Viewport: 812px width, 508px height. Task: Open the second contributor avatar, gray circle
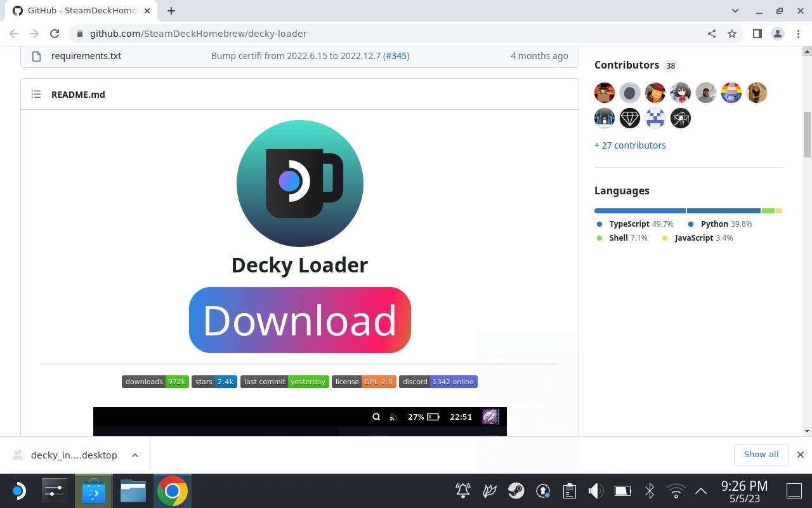pyautogui.click(x=630, y=93)
